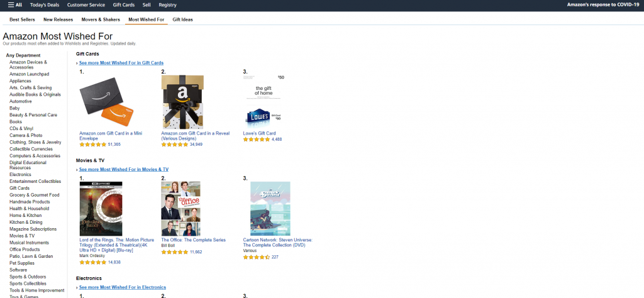Open Office Products department
Viewport: 644px width, 298px height.
pyautogui.click(x=25, y=250)
